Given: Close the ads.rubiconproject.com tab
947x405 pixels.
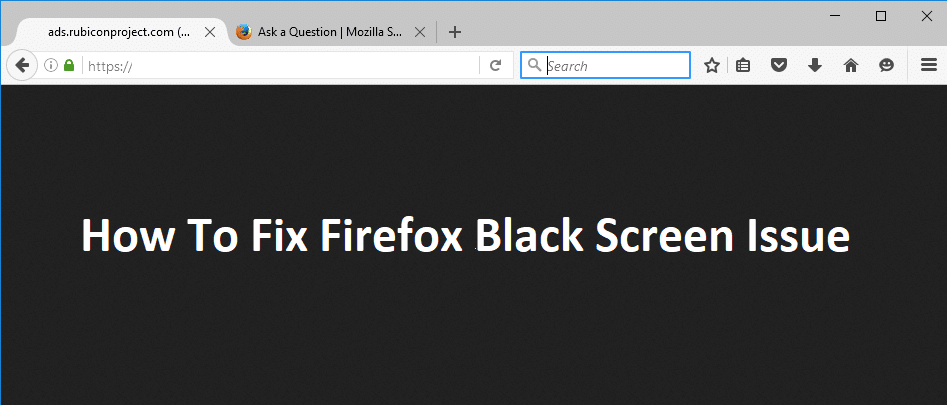Looking at the screenshot, I should 210,32.
